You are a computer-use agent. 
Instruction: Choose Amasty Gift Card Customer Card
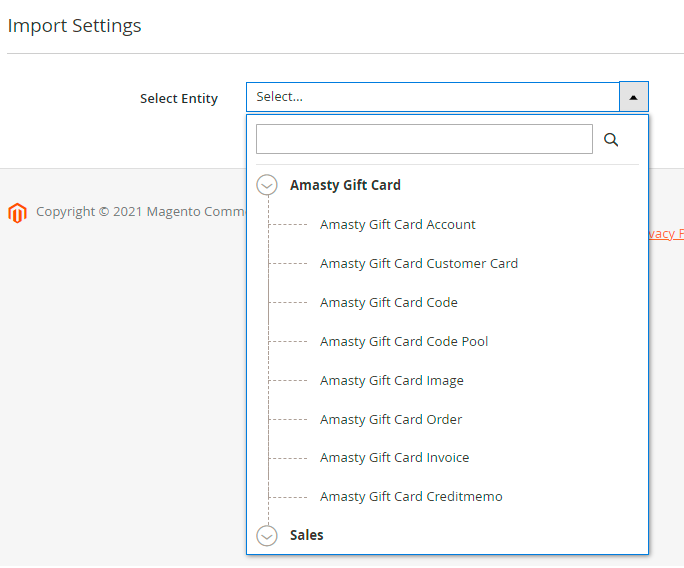pos(418,264)
